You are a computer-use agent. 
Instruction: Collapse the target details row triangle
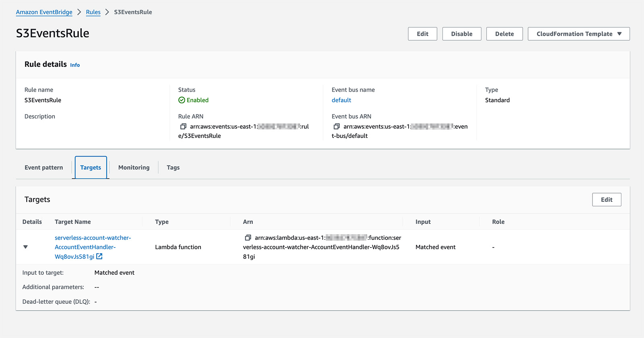coord(25,247)
